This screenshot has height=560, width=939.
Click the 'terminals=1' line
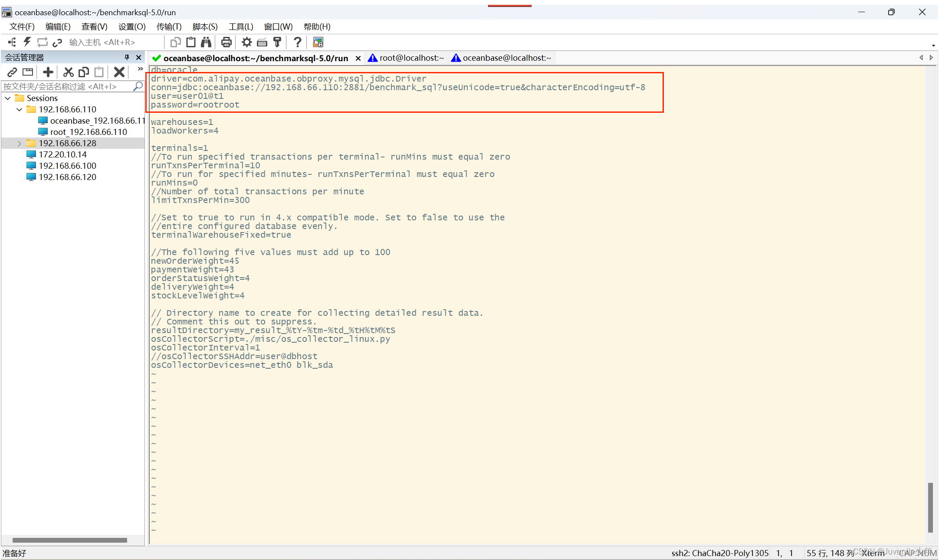click(x=179, y=148)
